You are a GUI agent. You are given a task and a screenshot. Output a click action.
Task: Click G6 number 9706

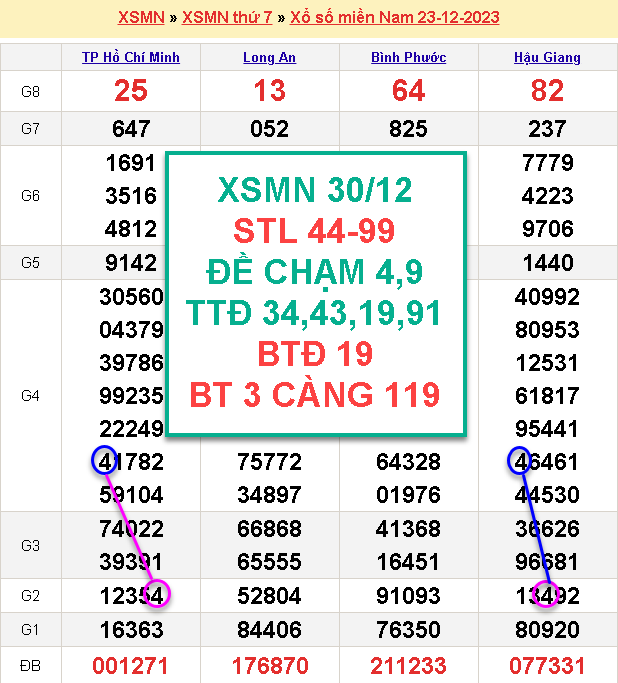[x=548, y=229]
